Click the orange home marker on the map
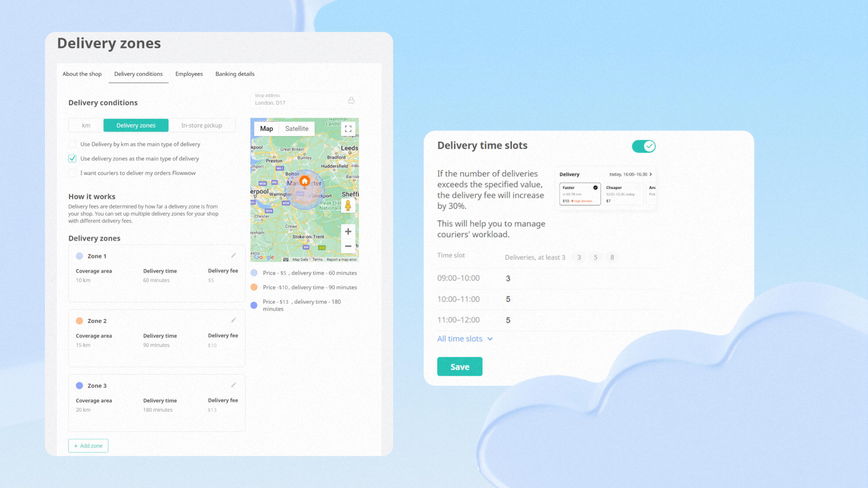868x488 pixels. [x=304, y=180]
